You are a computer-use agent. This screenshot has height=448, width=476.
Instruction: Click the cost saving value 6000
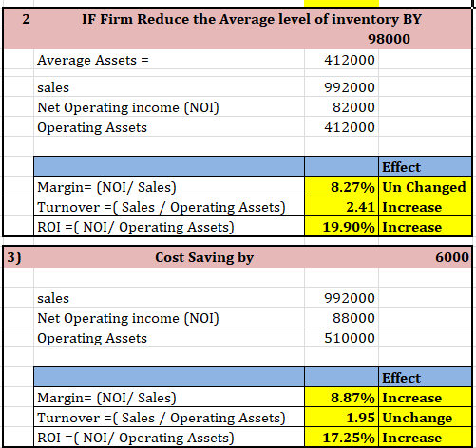point(452,257)
